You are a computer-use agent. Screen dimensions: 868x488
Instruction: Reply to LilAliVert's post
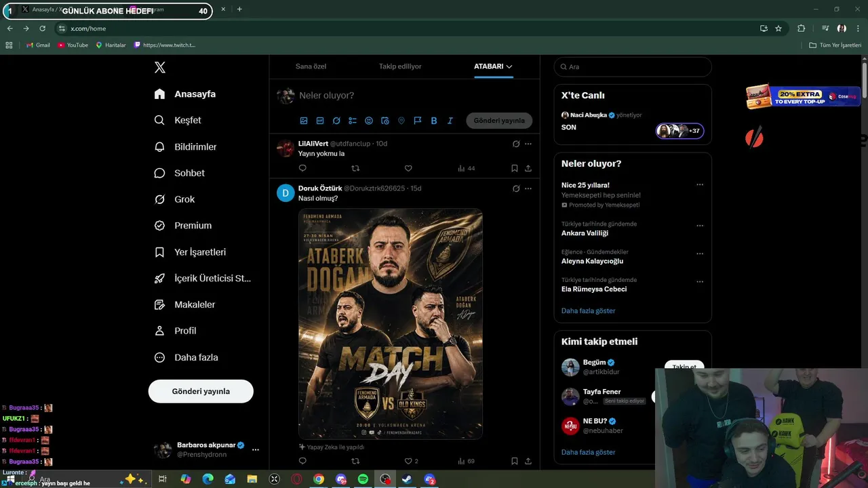click(x=302, y=168)
